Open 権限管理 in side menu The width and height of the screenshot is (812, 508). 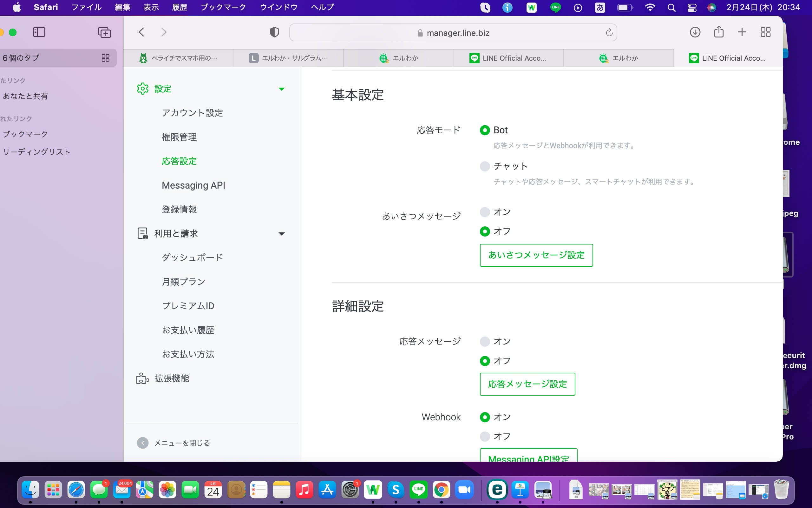179,137
